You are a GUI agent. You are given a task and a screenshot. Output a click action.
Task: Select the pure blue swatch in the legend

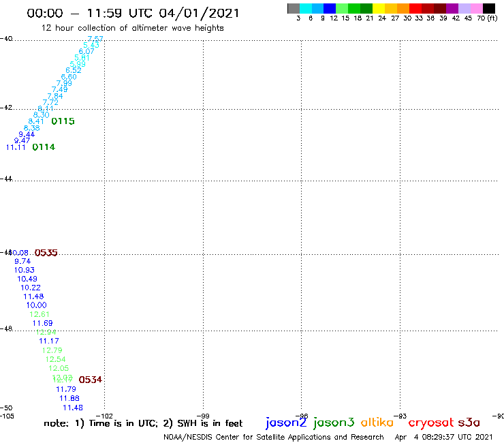[330, 8]
